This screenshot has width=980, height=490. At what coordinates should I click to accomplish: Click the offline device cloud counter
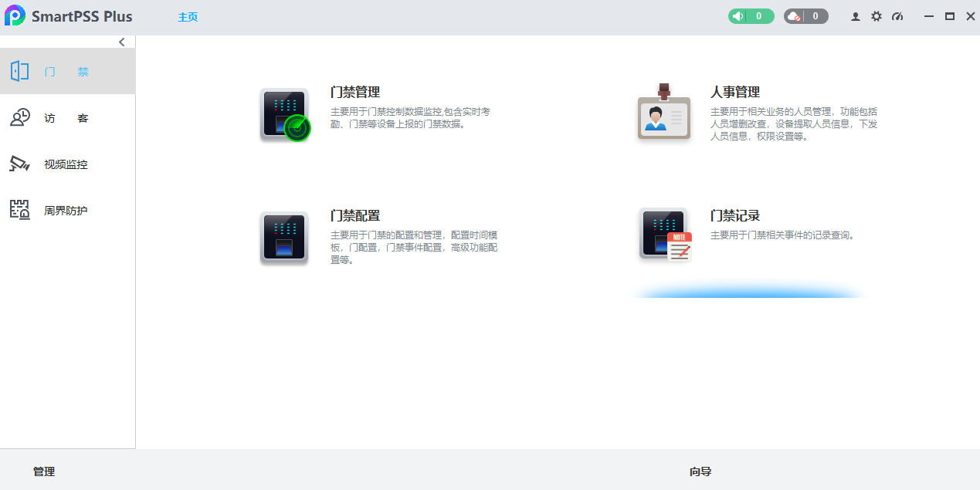[805, 15]
